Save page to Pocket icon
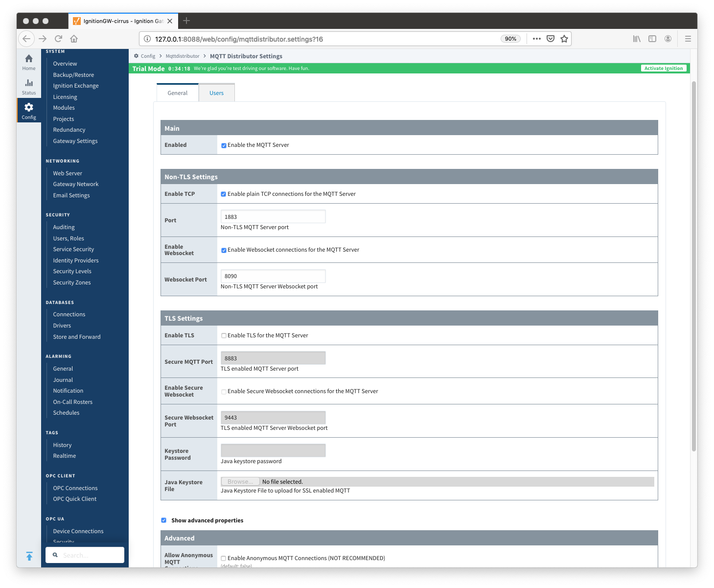 [x=551, y=39]
